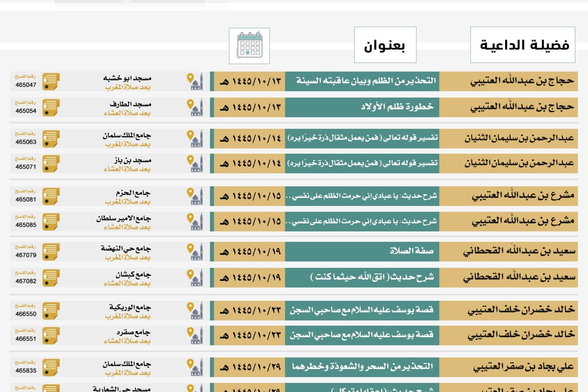Viewport: 588px width, 392px height.
Task: Click permit icon next to number 467079
Action: [51, 252]
